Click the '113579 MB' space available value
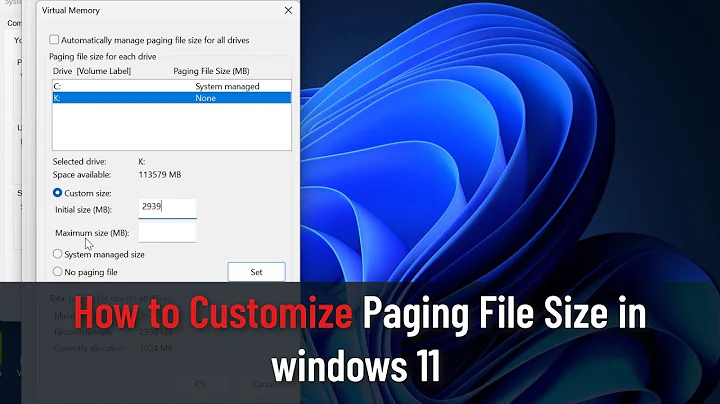 pos(160,174)
